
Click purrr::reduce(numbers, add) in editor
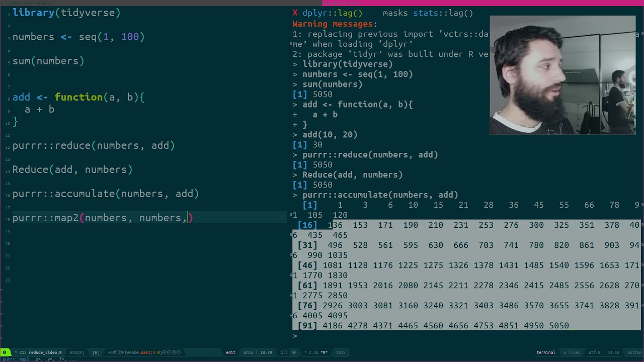tap(94, 145)
